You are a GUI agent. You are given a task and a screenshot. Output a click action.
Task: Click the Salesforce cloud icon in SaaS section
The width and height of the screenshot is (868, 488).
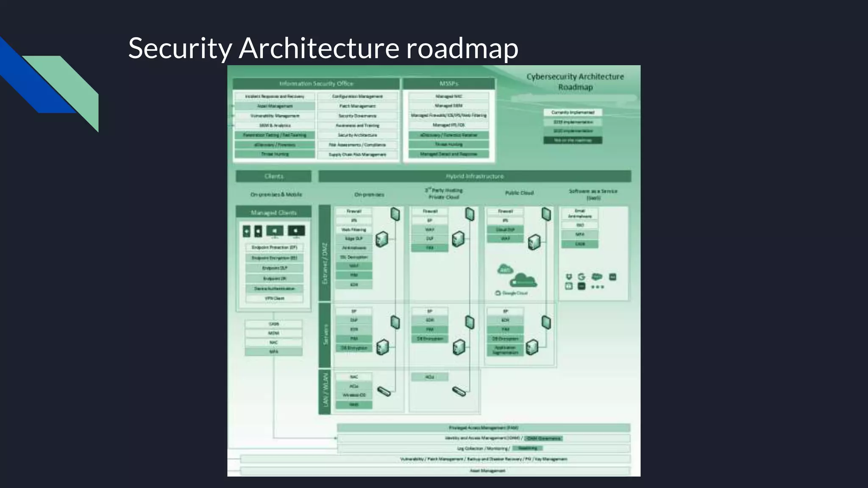597,277
